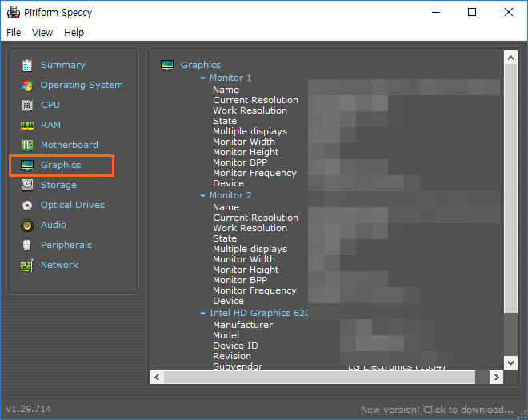Collapse the Monitor 1 tree node
This screenshot has height=420, width=528.
click(202, 78)
